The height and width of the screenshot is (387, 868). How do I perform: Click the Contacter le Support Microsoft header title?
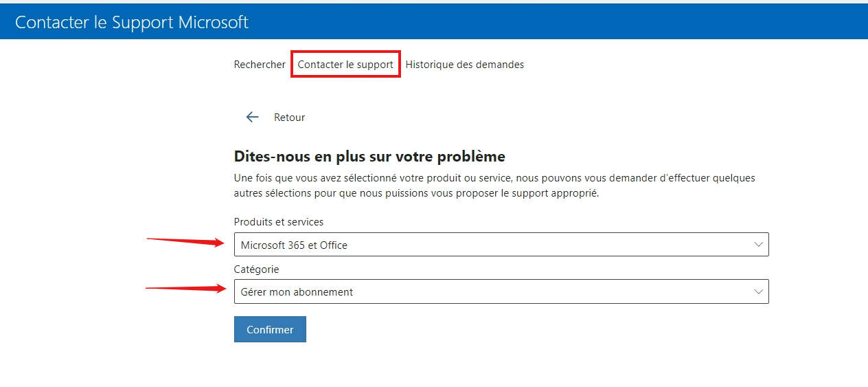(x=132, y=22)
